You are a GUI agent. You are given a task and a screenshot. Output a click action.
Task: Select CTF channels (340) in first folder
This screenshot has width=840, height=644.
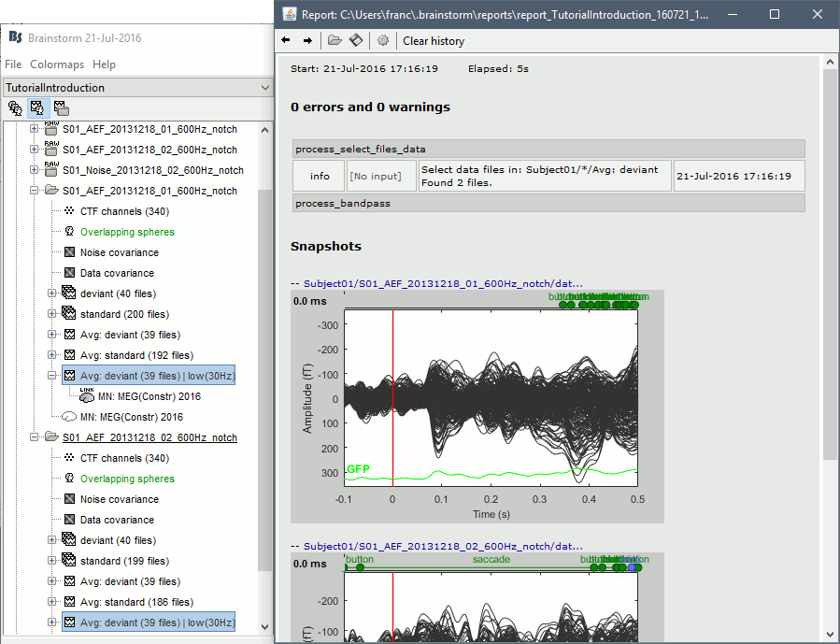click(124, 211)
